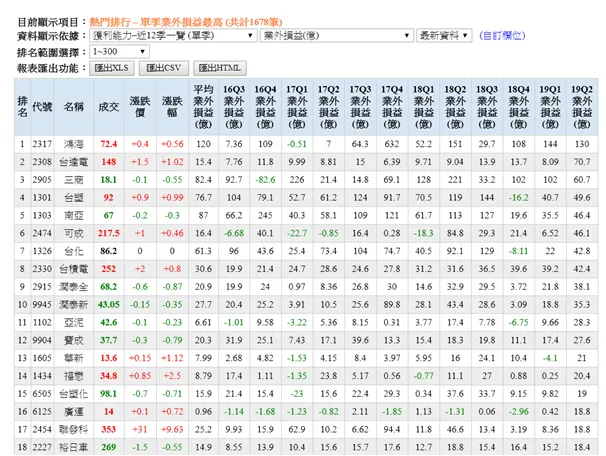Click the 17Q4 業外損益 column header
606x456 pixels.
click(392, 107)
